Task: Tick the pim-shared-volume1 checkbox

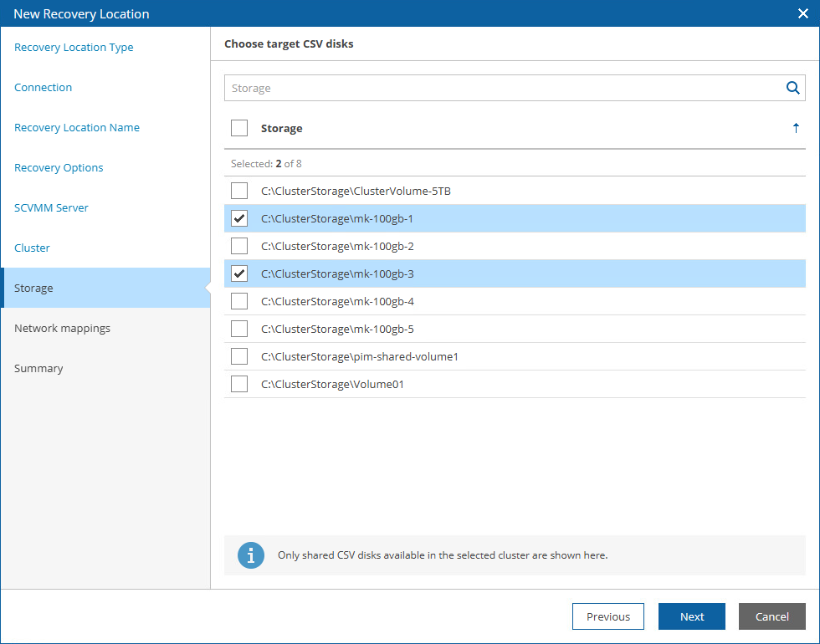Action: pyautogui.click(x=239, y=356)
